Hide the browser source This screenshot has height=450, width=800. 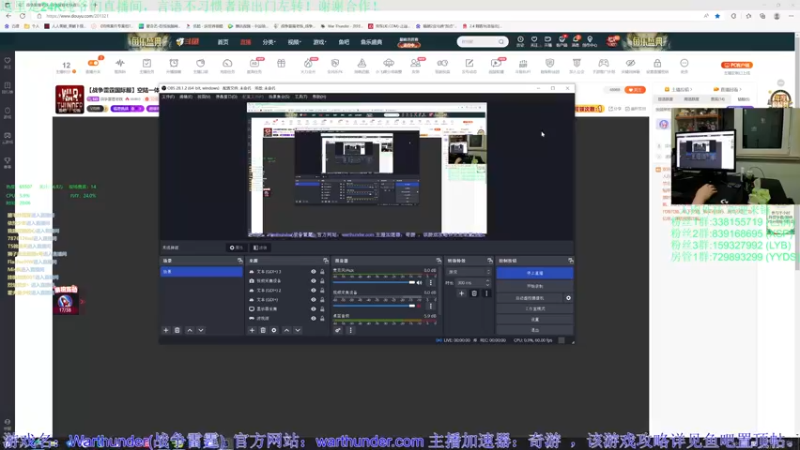point(313,318)
